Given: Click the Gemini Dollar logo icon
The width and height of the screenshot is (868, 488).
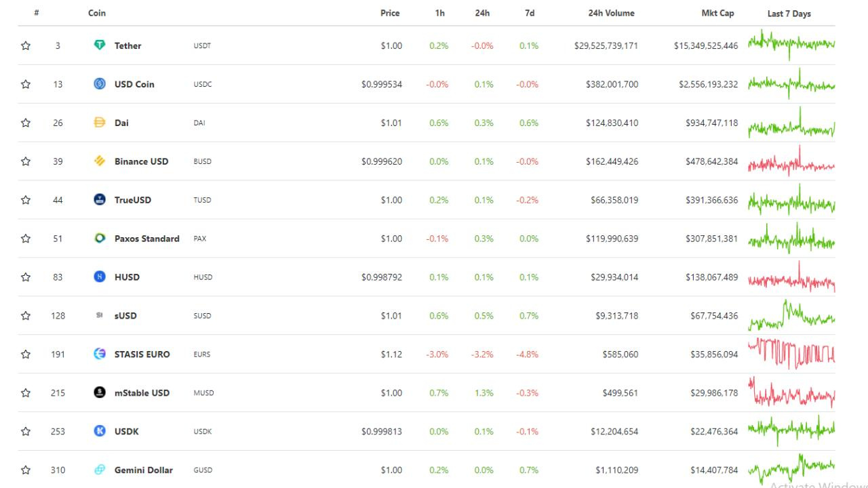Looking at the screenshot, I should 100,470.
